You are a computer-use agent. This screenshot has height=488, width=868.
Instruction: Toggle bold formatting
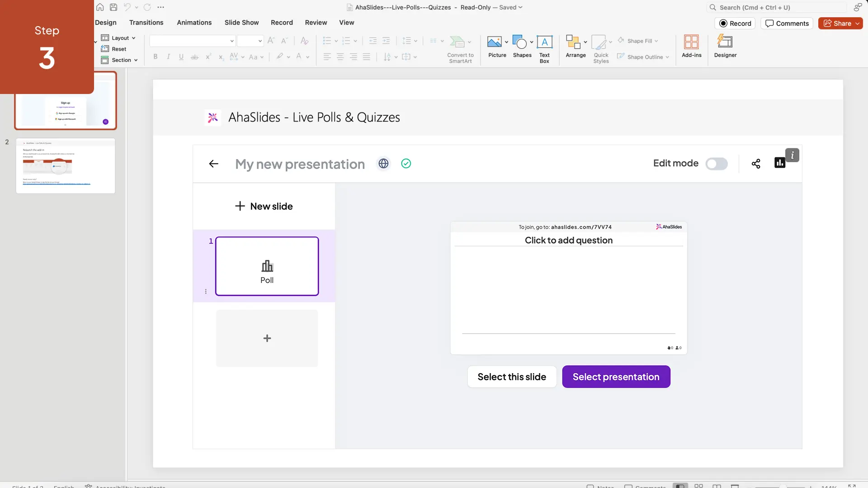[156, 56]
